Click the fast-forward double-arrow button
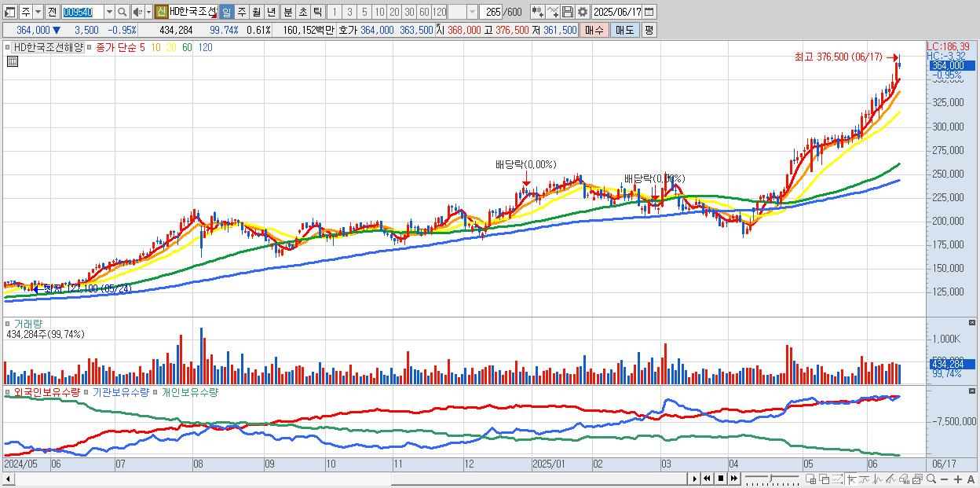The image size is (980, 488). (x=734, y=479)
